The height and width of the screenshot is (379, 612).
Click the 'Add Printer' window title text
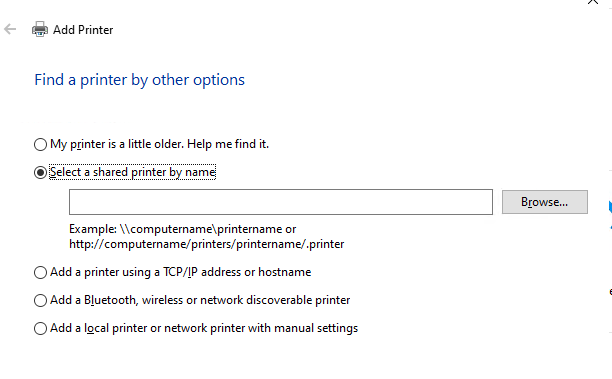pyautogui.click(x=83, y=30)
